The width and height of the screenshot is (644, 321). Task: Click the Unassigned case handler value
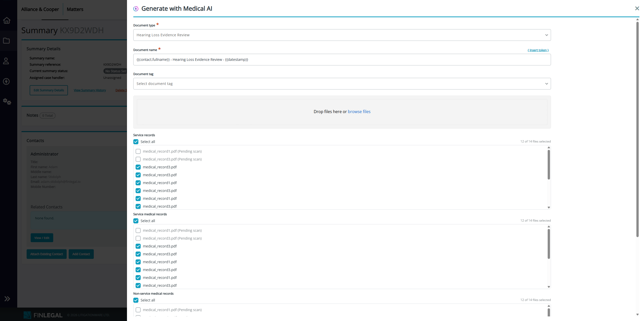(112, 78)
